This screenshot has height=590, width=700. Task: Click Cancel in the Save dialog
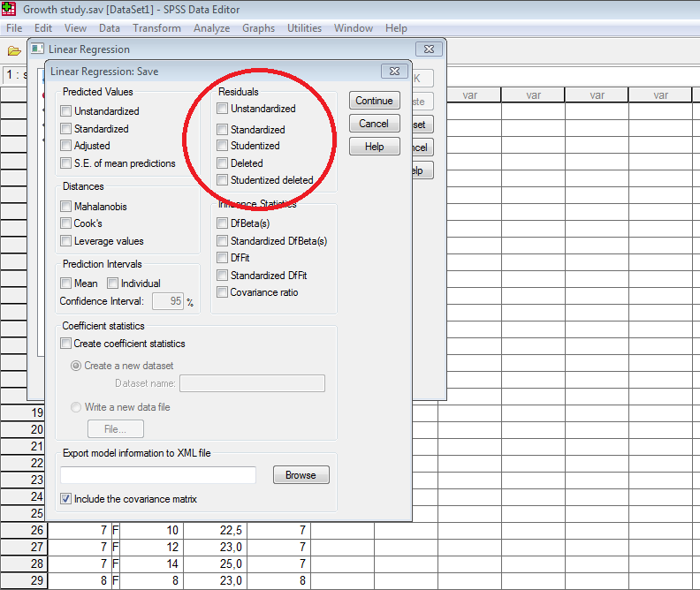pyautogui.click(x=374, y=124)
